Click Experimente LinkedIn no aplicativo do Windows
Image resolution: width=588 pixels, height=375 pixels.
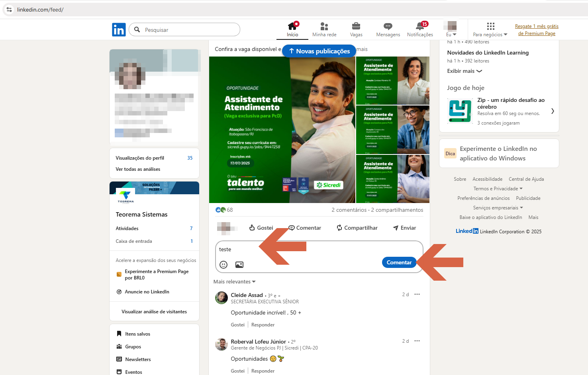click(498, 153)
